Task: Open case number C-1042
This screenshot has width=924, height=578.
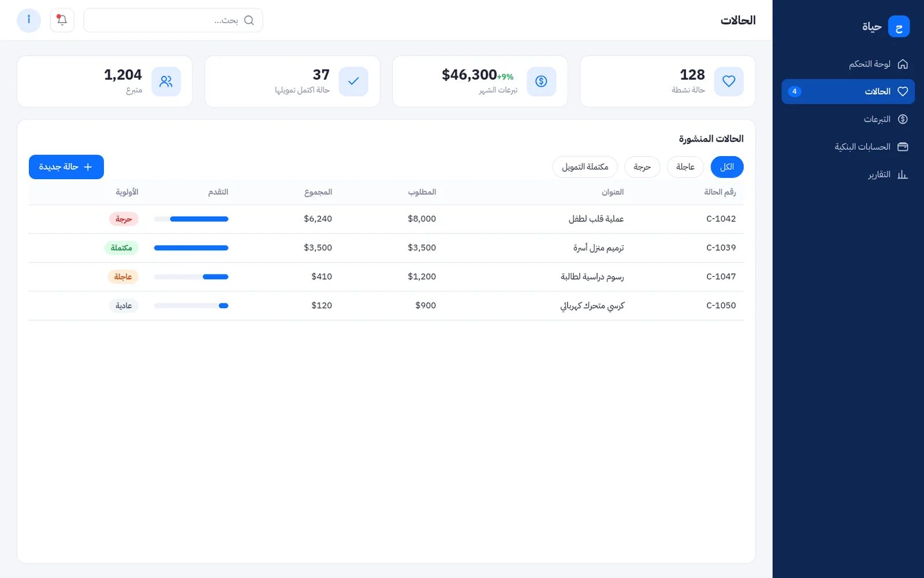Action: 721,219
